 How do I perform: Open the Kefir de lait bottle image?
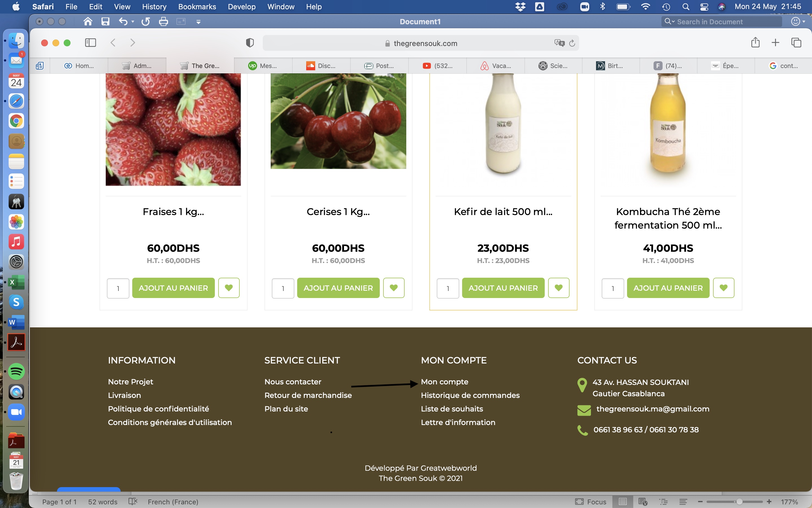(x=503, y=124)
